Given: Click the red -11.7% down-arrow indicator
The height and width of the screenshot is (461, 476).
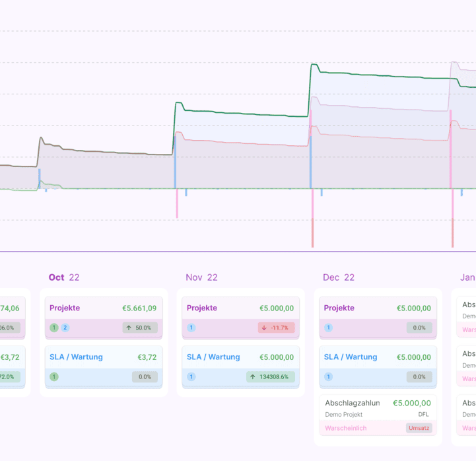Looking at the screenshot, I should click(x=276, y=328).
